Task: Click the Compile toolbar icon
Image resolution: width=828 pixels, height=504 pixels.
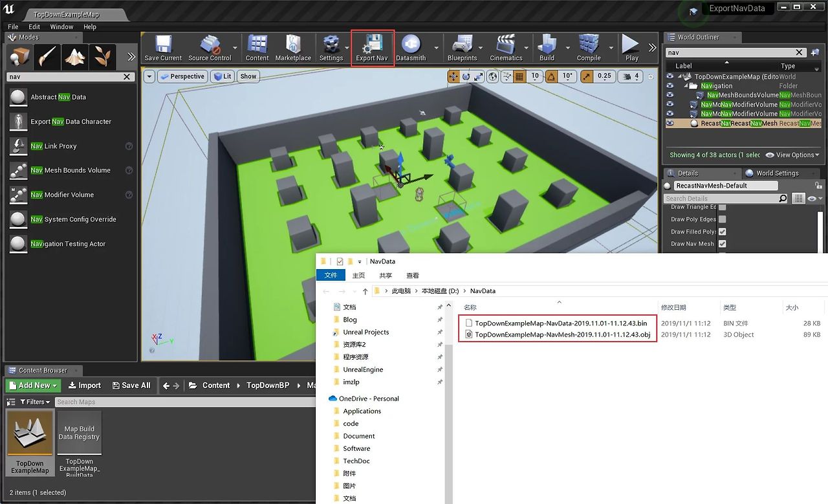Action: coord(589,49)
